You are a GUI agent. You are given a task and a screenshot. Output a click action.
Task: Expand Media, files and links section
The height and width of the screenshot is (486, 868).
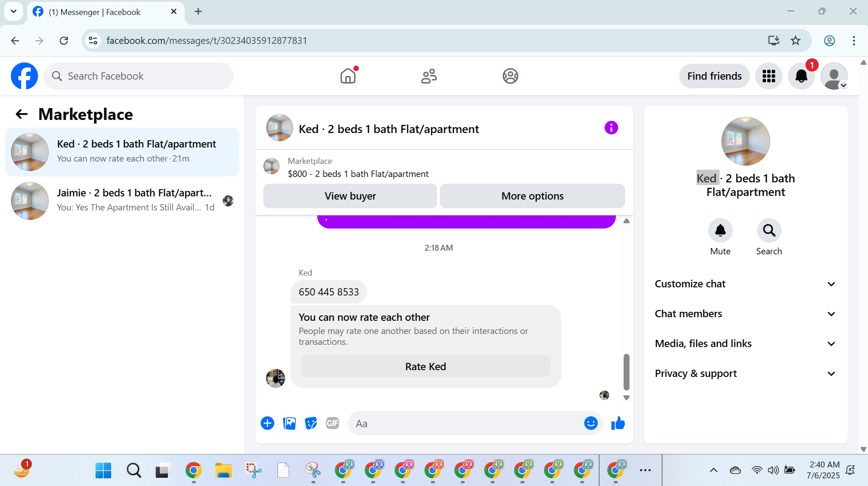click(x=745, y=343)
